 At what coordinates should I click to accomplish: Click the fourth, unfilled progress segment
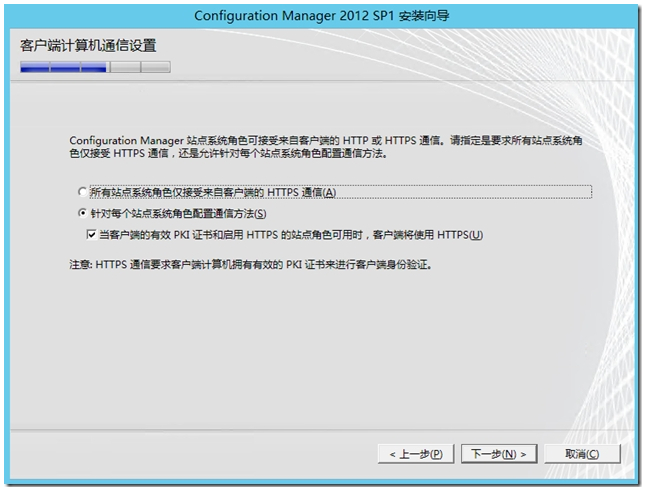[x=124, y=67]
